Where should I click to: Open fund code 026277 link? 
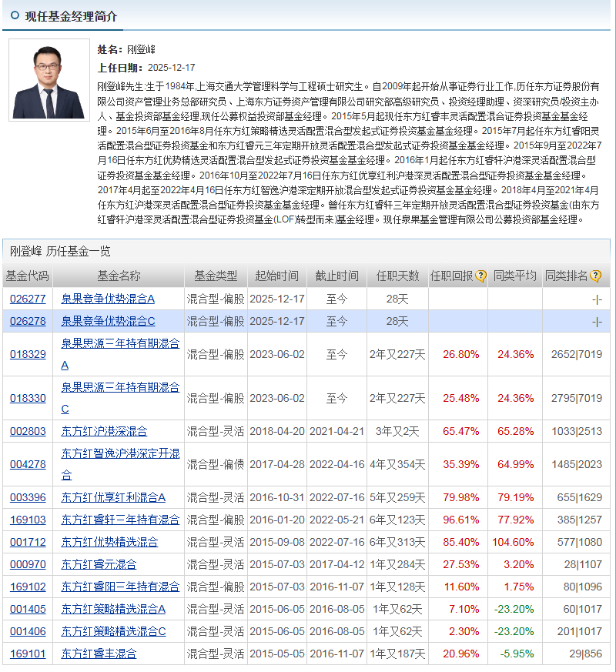pyautogui.click(x=28, y=299)
